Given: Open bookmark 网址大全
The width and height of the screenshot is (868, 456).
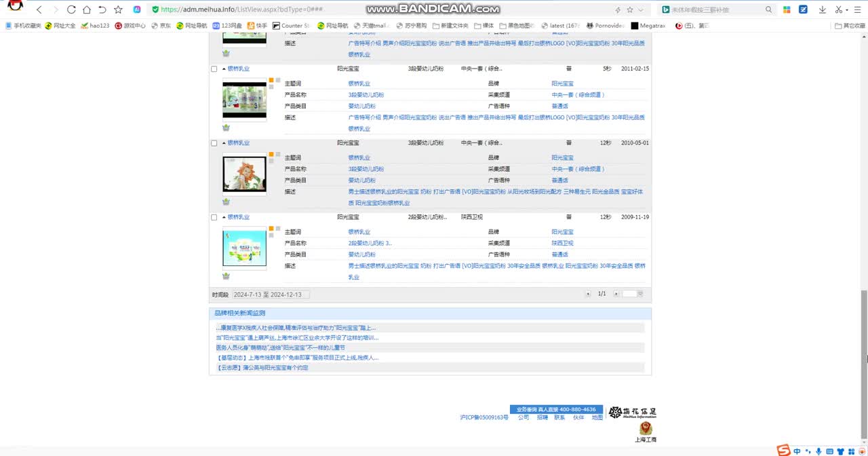Looking at the screenshot, I should pos(60,26).
